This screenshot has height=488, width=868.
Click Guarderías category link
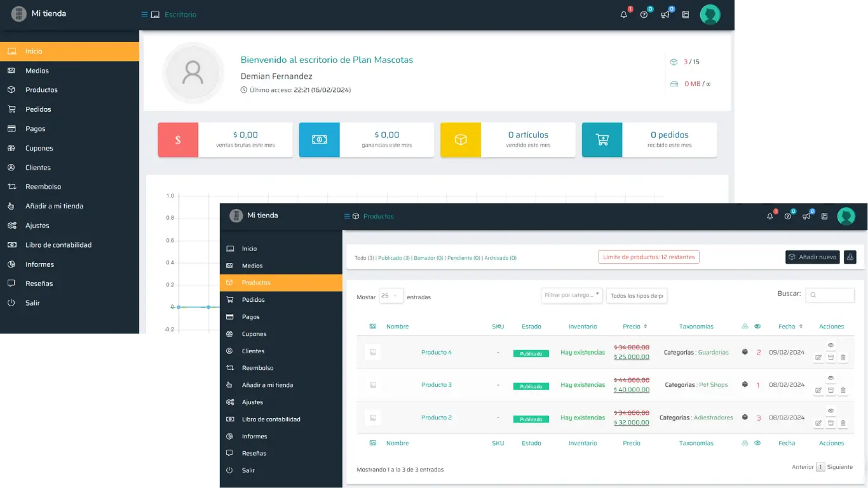(713, 352)
